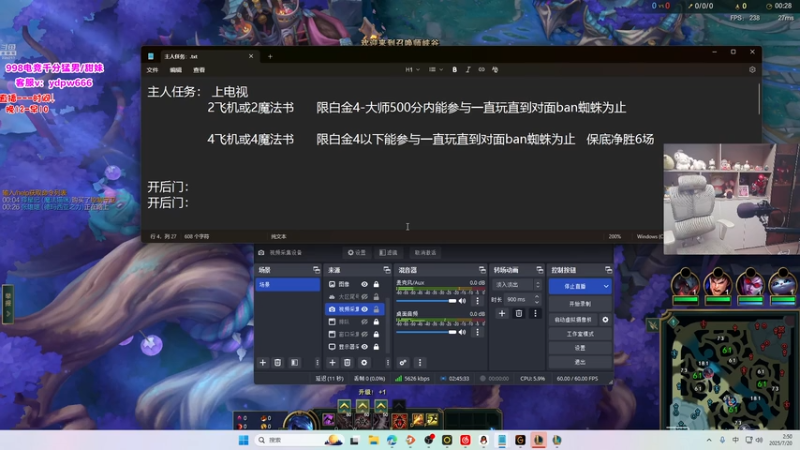Open the 编辑 menu in Notepad
800x450 pixels.
point(176,70)
